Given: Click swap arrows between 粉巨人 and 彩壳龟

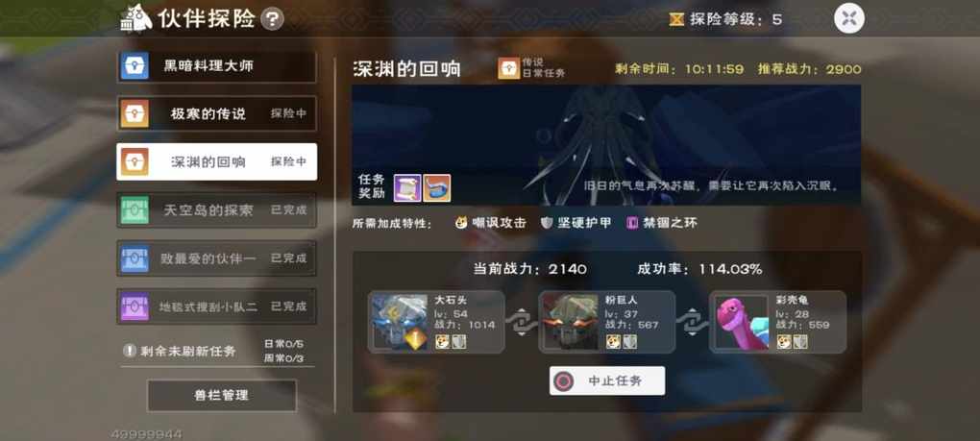Looking at the screenshot, I should (x=693, y=322).
